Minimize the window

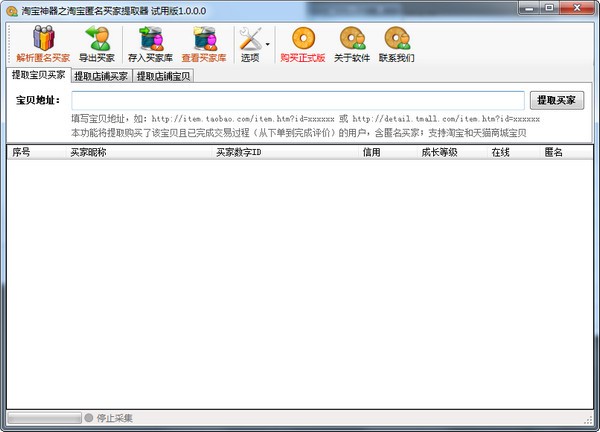(530, 8)
